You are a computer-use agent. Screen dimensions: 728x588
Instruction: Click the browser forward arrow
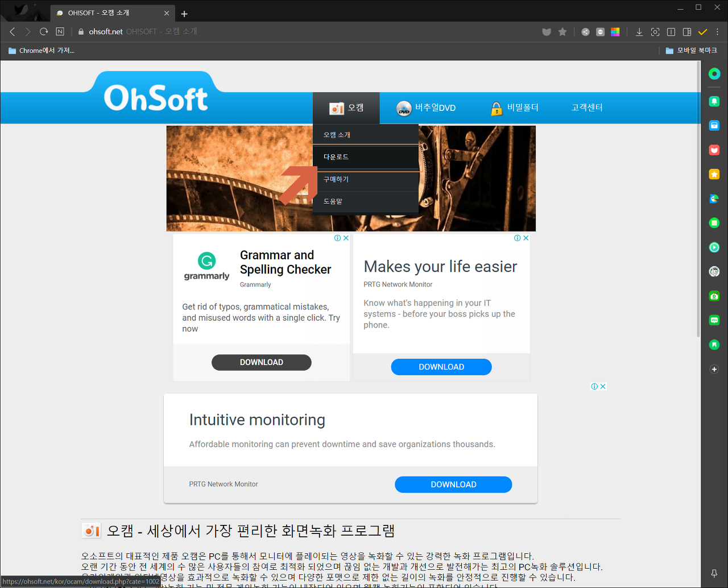tap(27, 32)
